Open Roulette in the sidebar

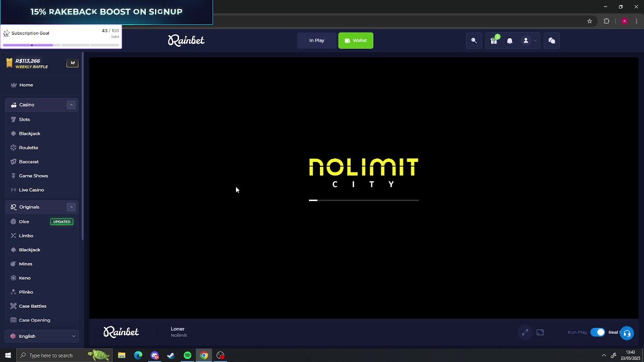[29, 148]
